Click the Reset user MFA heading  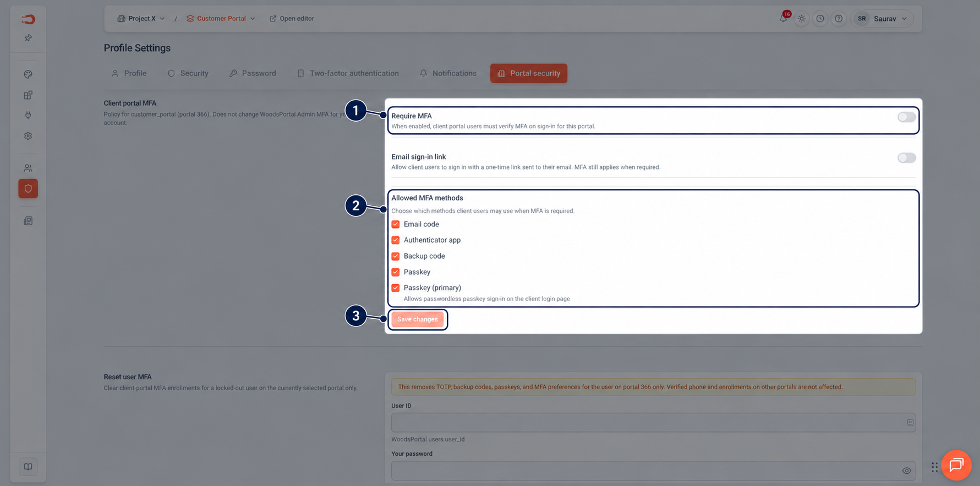point(128,377)
